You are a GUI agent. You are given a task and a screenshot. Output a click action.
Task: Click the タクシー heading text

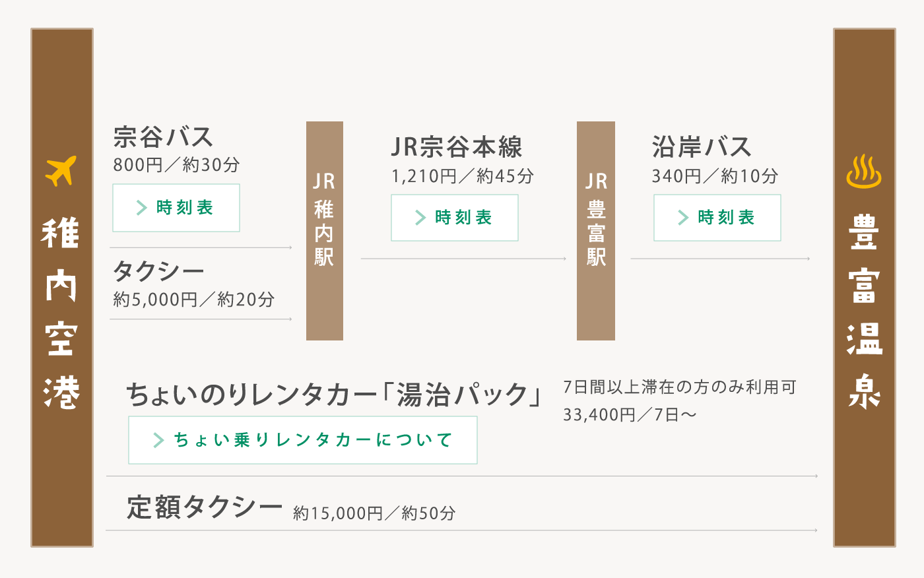[159, 271]
